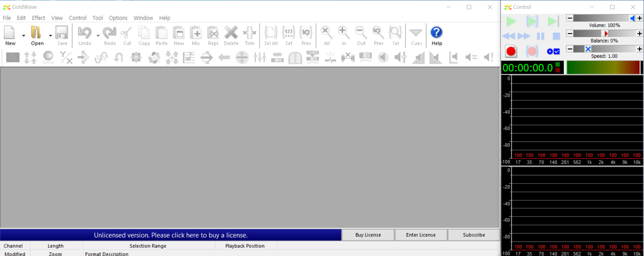Viewport: 644px width, 256px height.
Task: Start recording with red record button
Action: click(511, 51)
